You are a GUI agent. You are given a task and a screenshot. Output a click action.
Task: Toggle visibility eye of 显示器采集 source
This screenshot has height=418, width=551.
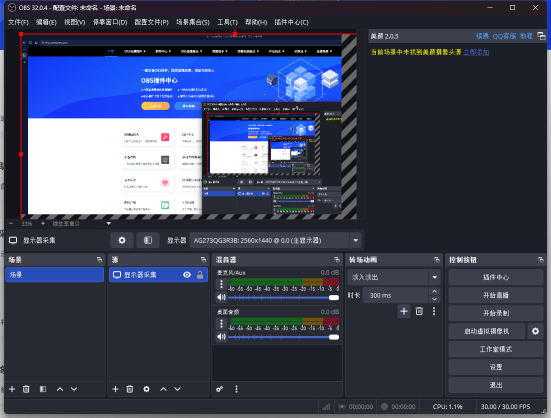point(187,275)
